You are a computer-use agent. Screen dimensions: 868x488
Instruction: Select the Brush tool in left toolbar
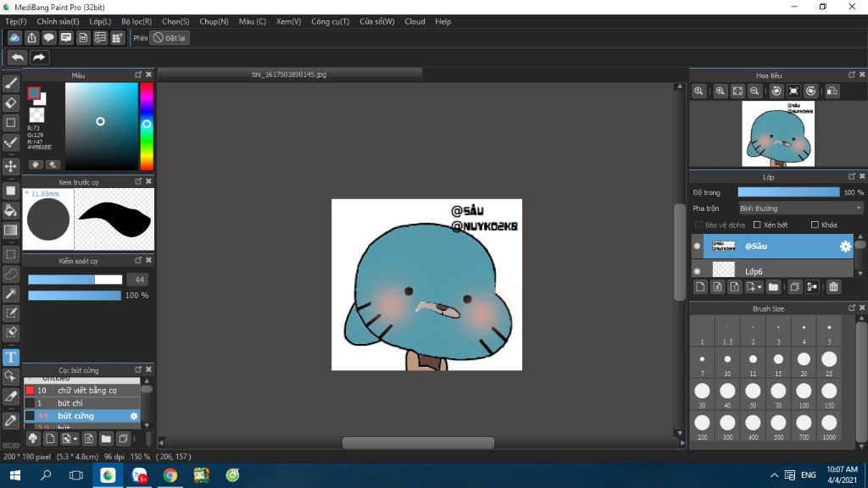[10, 83]
